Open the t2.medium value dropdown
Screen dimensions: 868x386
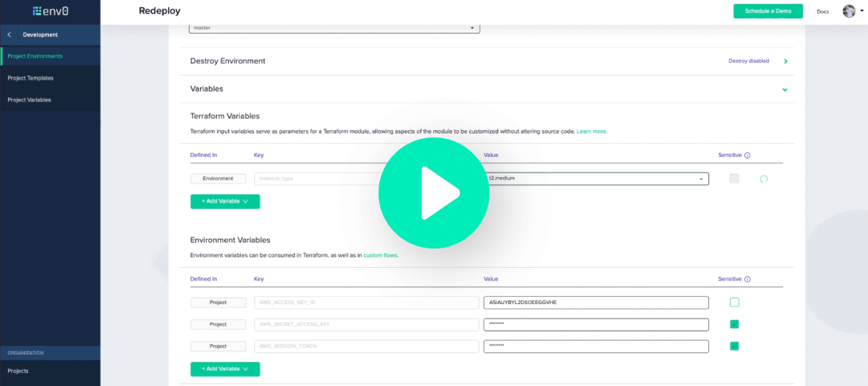tap(596, 179)
